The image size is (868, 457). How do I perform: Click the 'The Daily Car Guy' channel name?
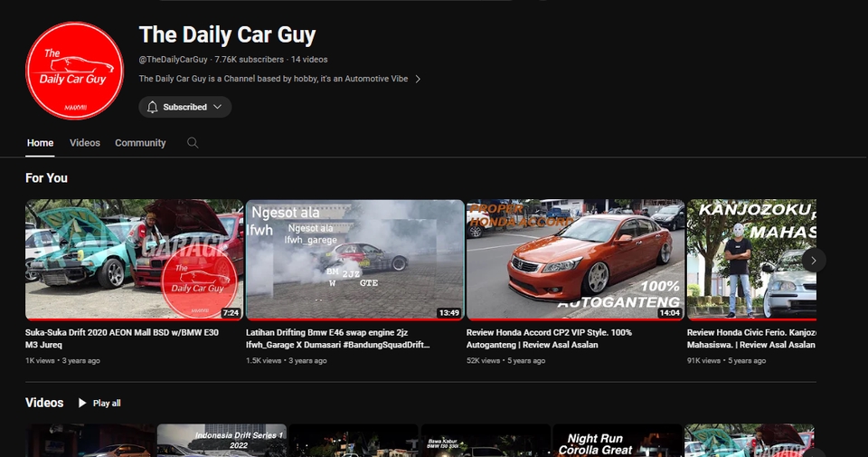[227, 34]
